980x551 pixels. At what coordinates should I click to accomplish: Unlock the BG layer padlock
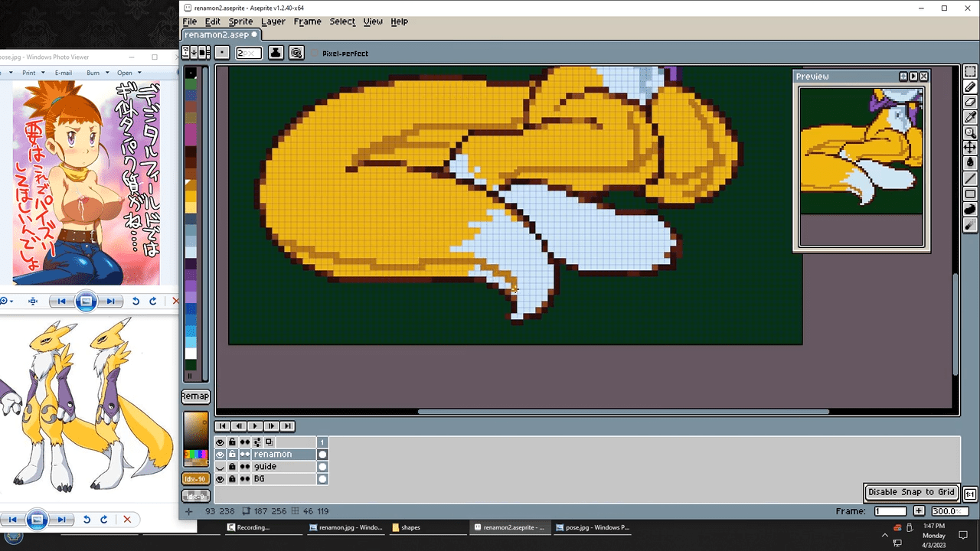tap(232, 479)
